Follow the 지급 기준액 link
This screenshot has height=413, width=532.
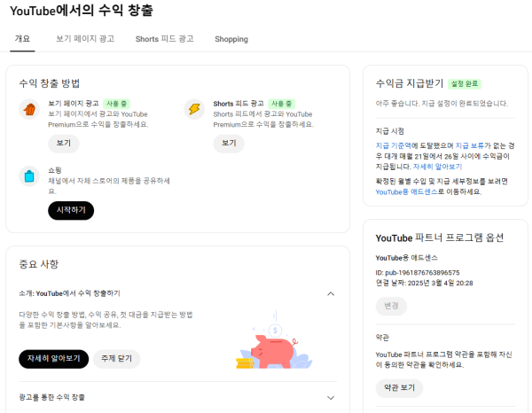pyautogui.click(x=393, y=144)
